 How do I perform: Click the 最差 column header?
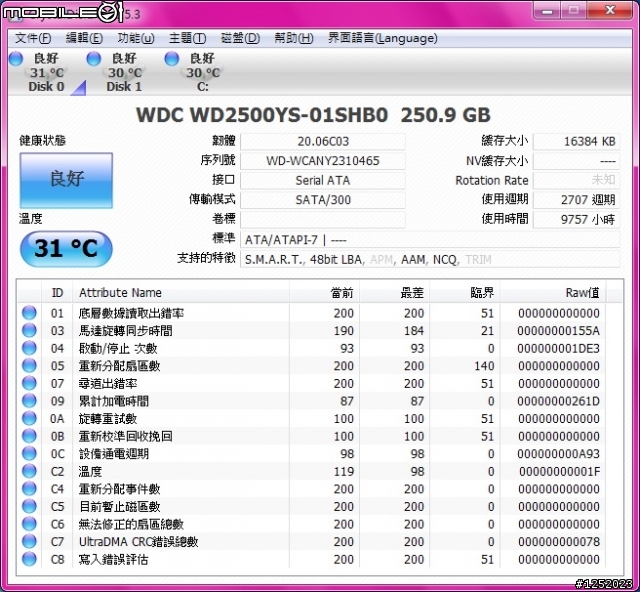(395, 293)
